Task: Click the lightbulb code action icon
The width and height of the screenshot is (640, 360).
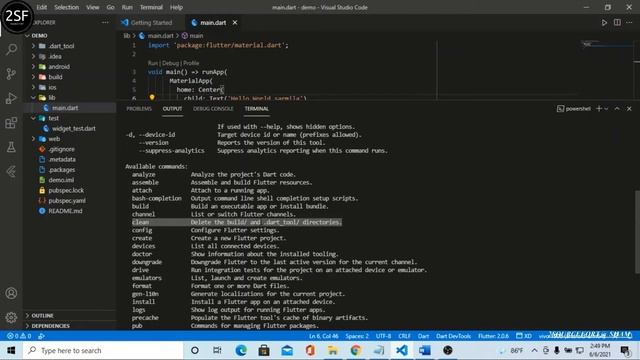Action: pyautogui.click(x=152, y=98)
